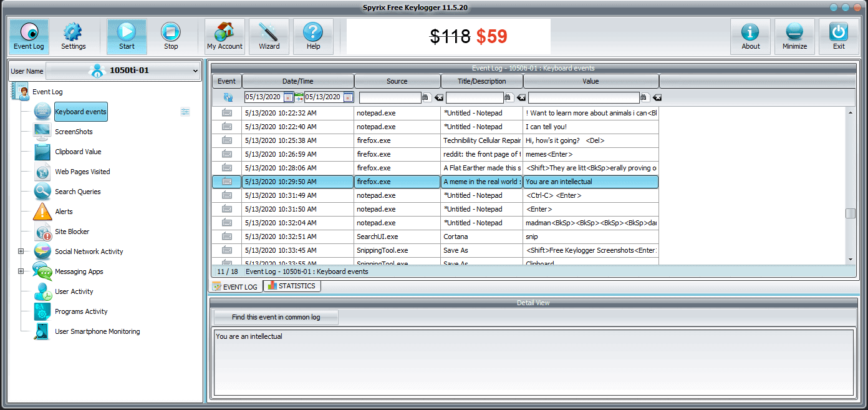Open the Settings gear icon

[x=74, y=36]
